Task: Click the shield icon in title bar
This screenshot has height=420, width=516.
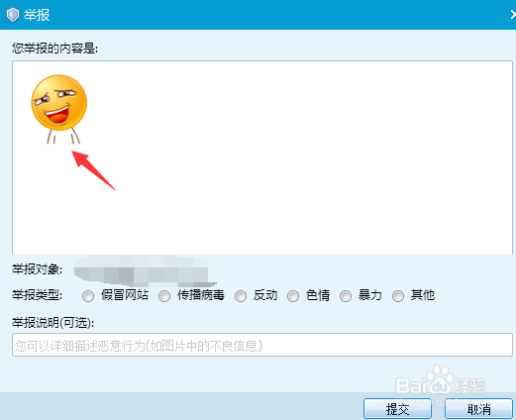Action: coord(13,15)
